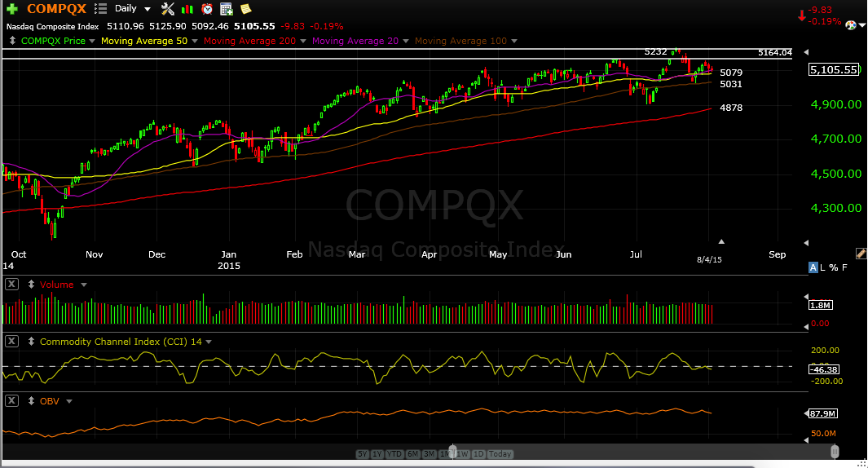The width and height of the screenshot is (868, 468).
Task: Select the YTD time range
Action: (394, 453)
